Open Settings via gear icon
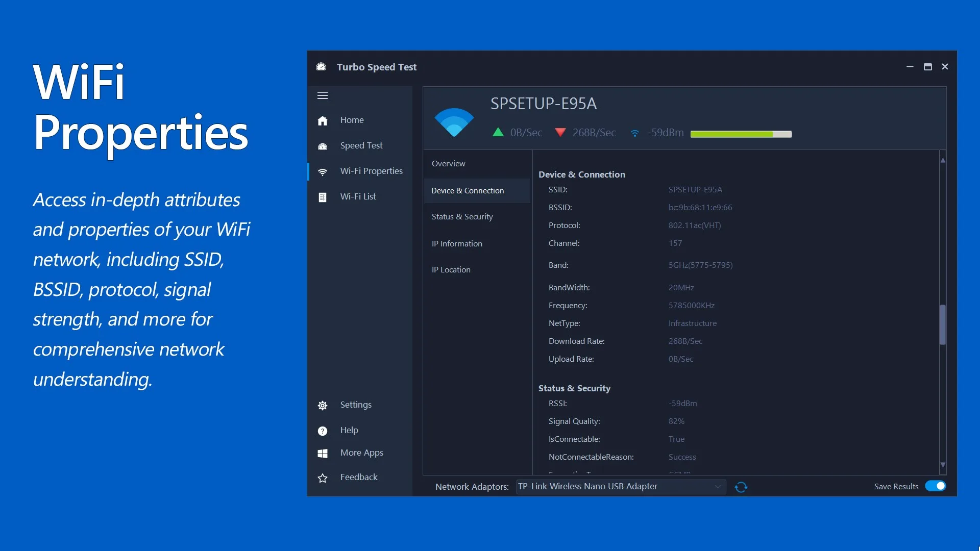The image size is (980, 551). [x=323, y=405]
